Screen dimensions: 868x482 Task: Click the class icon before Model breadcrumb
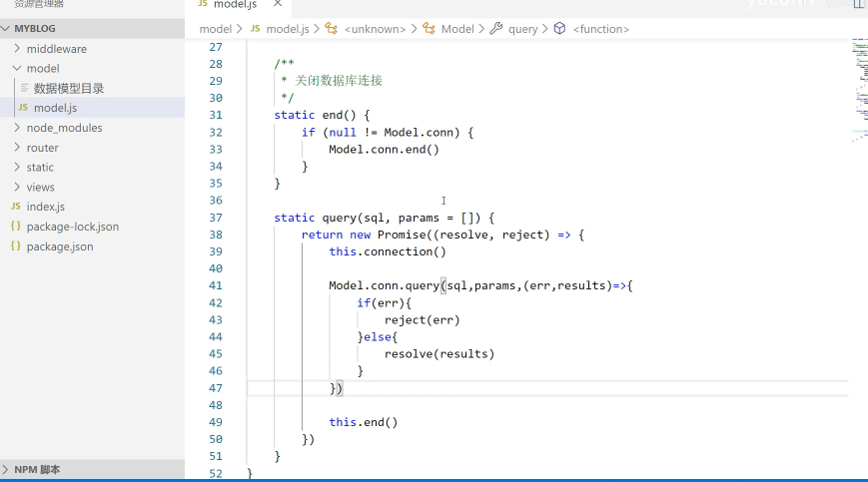(x=430, y=28)
